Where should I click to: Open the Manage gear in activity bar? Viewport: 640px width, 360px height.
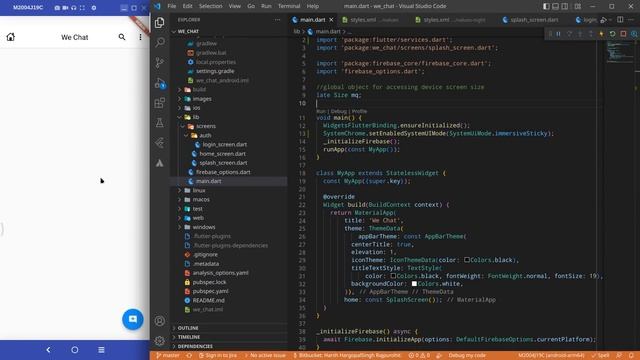160,340
